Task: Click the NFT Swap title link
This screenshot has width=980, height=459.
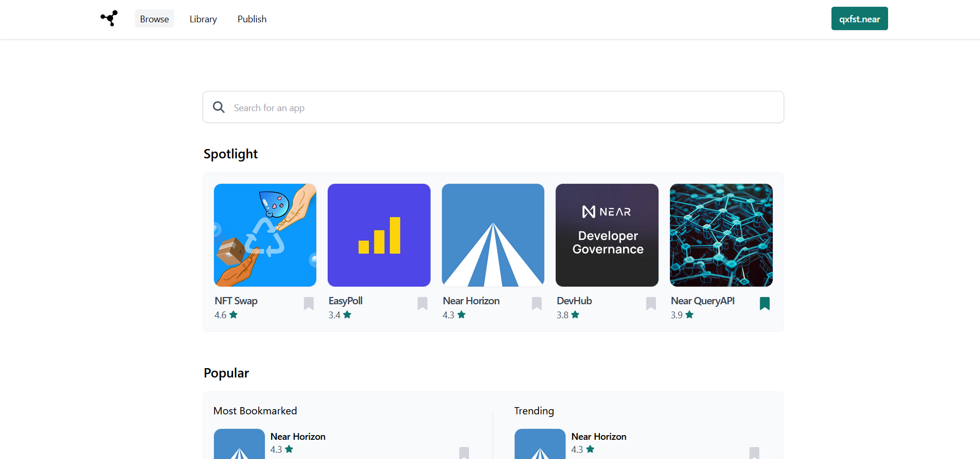Action: [x=236, y=301]
